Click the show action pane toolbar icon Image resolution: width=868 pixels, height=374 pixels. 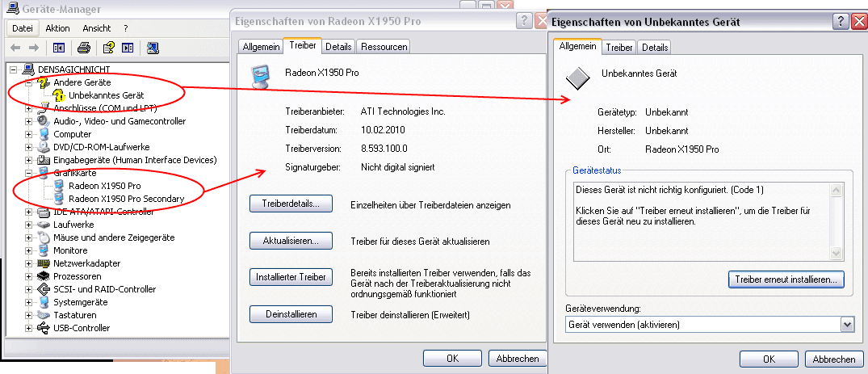(128, 48)
